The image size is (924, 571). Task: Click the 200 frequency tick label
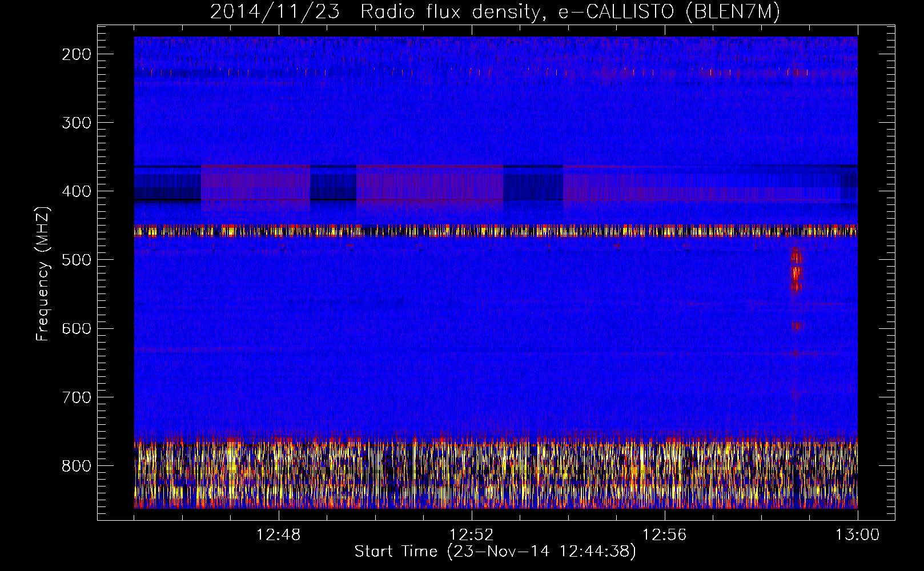(77, 54)
